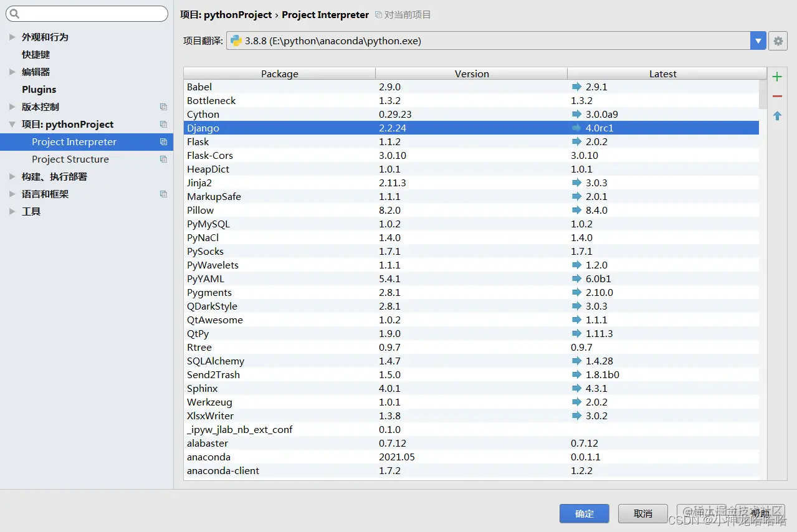This screenshot has height=532, width=797.
Task: Sort by the Latest column header
Action: [x=663, y=74]
